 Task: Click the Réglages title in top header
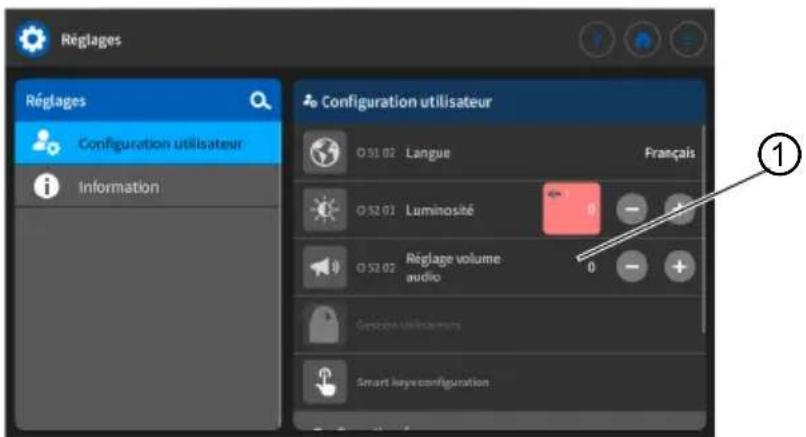coord(91,40)
